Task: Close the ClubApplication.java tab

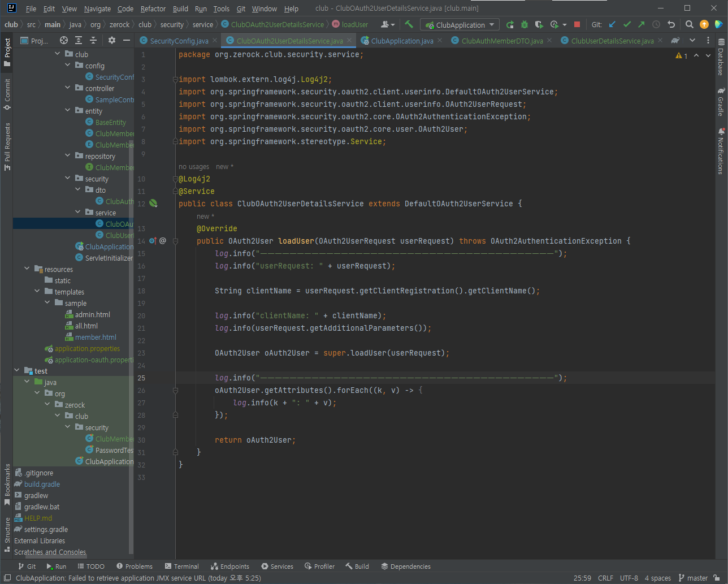Action: click(440, 41)
